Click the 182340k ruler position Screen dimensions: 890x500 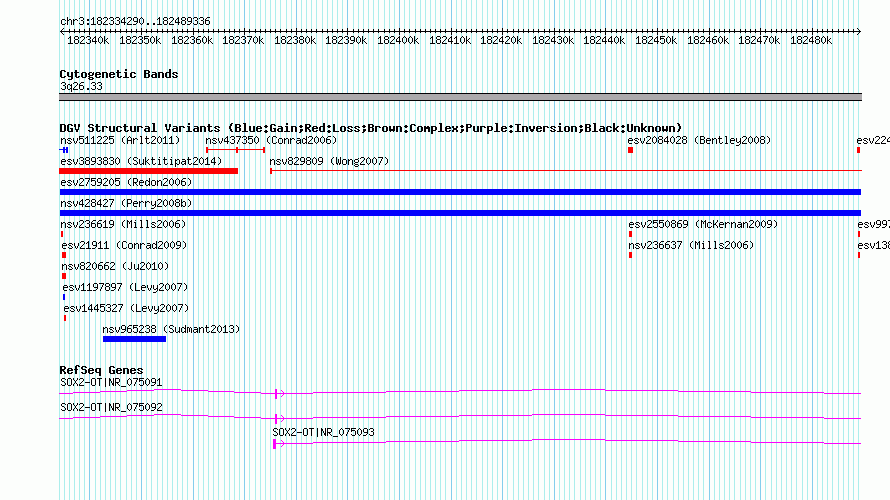point(88,40)
